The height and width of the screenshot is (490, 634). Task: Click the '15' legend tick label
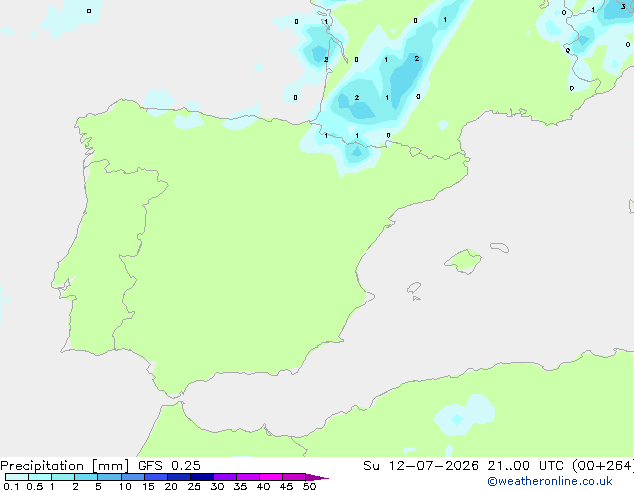point(148,486)
